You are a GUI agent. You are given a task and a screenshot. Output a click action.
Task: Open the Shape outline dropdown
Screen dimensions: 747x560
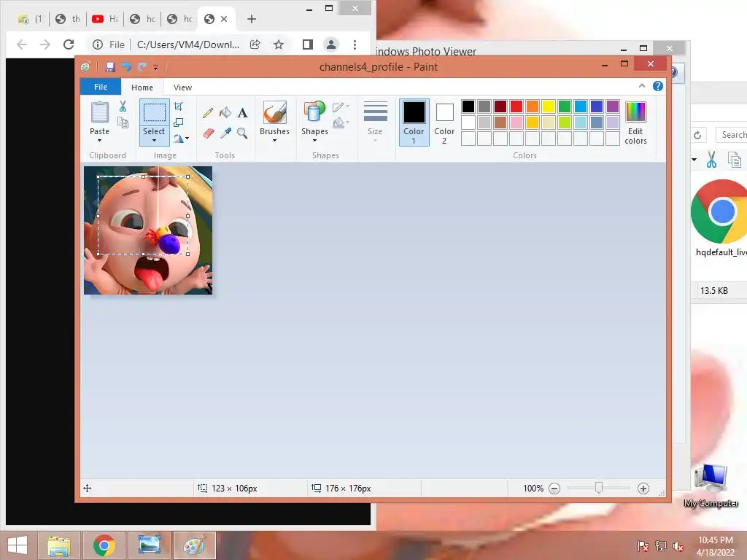[x=341, y=106]
